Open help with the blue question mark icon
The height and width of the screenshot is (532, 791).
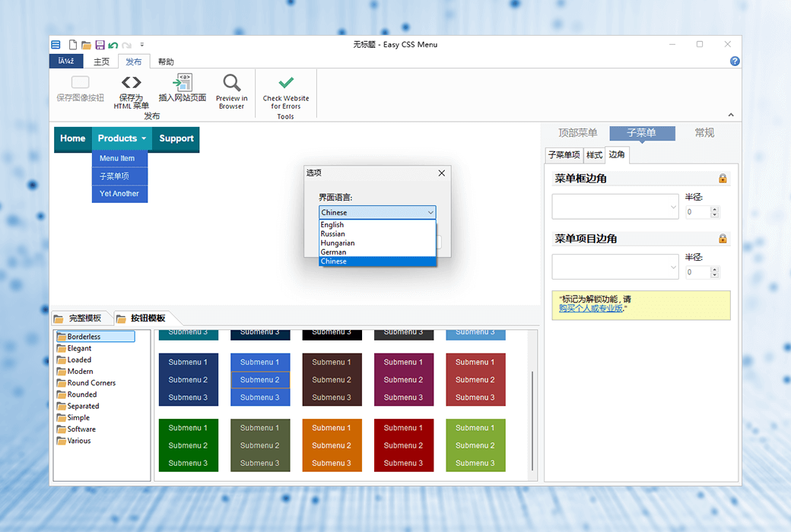pyautogui.click(x=735, y=61)
